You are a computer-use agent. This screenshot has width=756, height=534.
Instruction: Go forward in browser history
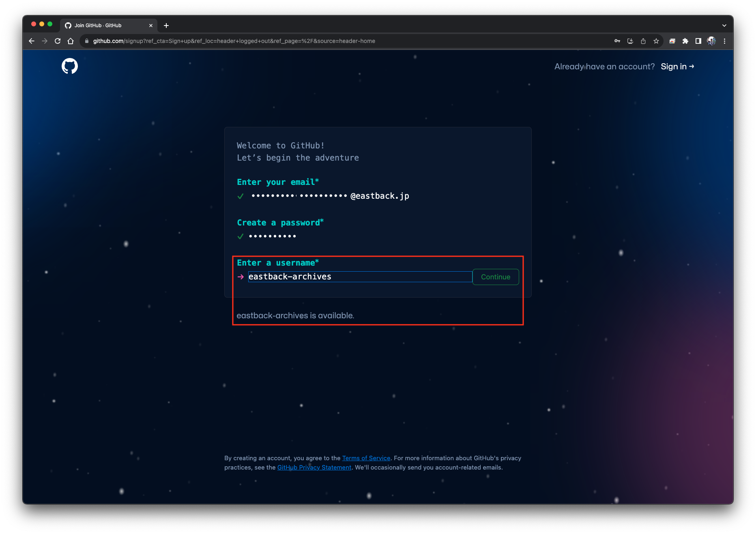[45, 41]
